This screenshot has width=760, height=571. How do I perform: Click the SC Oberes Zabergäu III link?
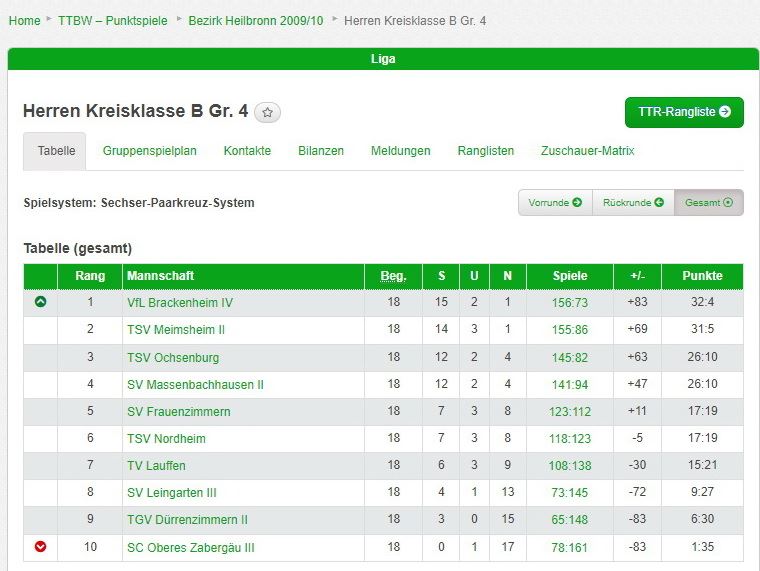pyautogui.click(x=190, y=548)
